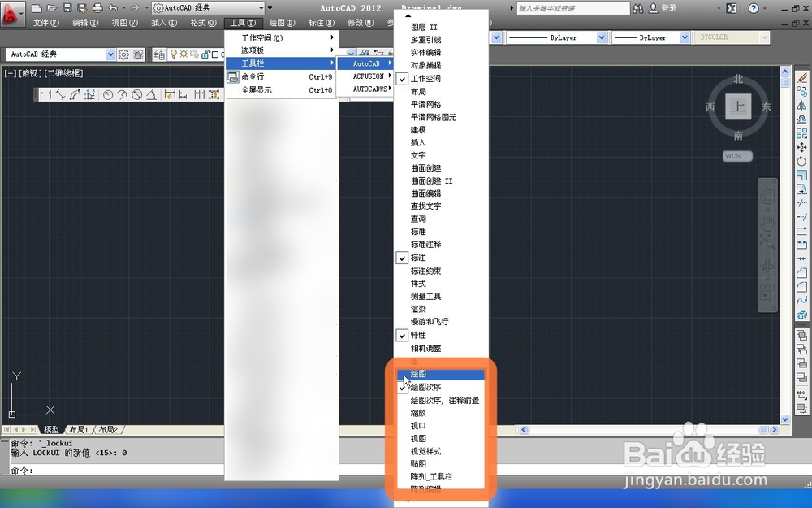The width and height of the screenshot is (812, 508).
Task: Click the 上 face of ViewCube
Action: tap(738, 106)
